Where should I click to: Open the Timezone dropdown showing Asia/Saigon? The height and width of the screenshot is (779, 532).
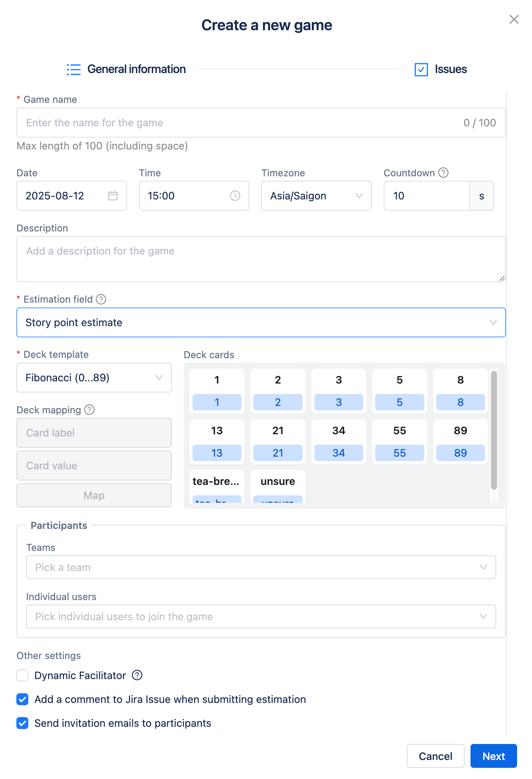(316, 196)
